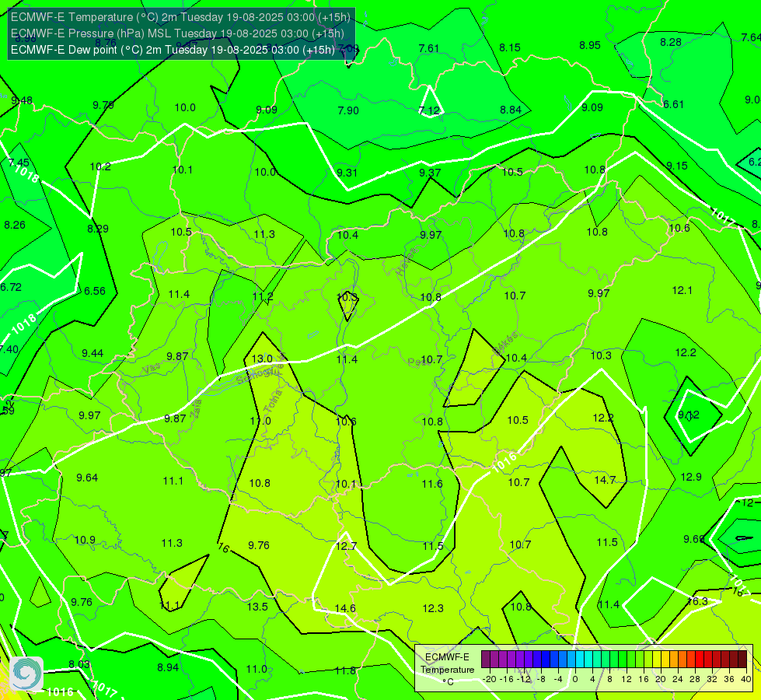Click the 12.9 temperature value
This screenshot has height=700, width=761.
tap(691, 477)
